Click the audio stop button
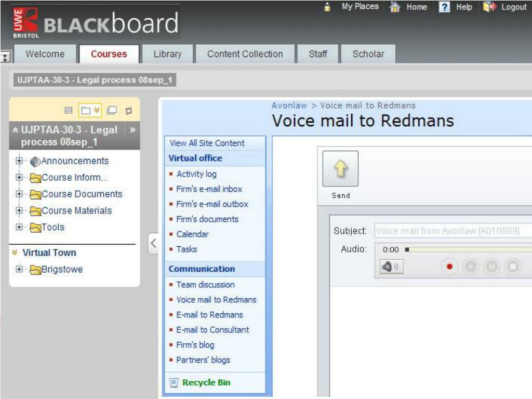The width and height of the screenshot is (532, 399). tap(513, 267)
